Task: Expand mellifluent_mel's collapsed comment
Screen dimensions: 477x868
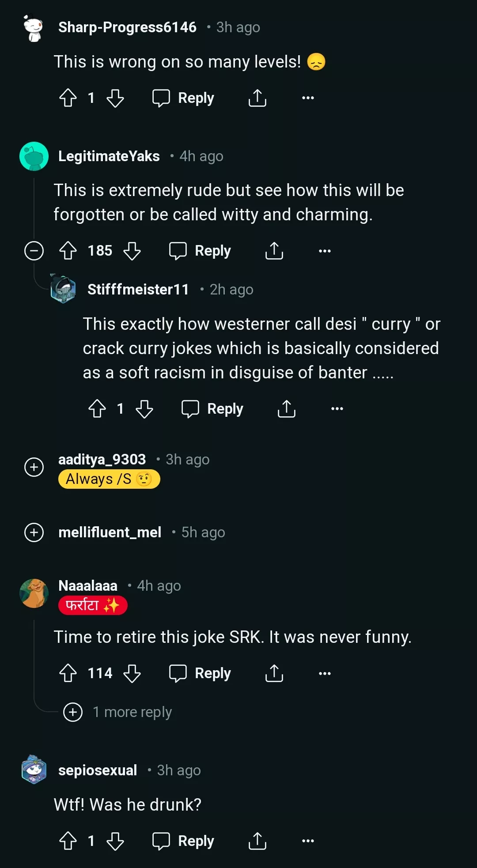Action: 34,532
